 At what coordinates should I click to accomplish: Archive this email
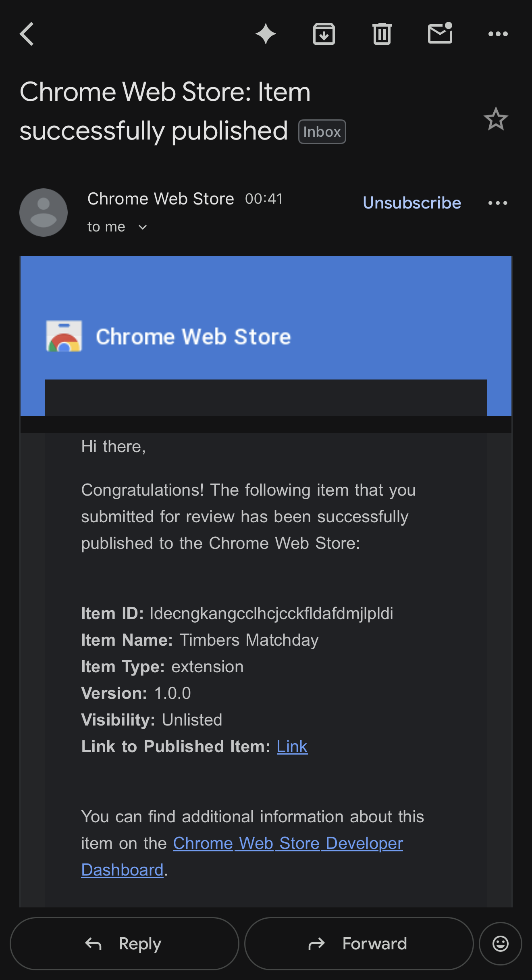(324, 34)
